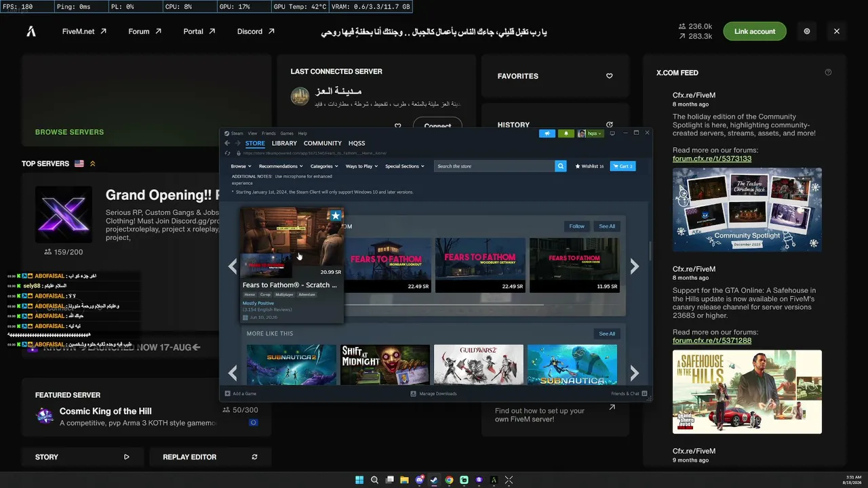Favorite the last connected server heart
868x488 pixels.
click(398, 126)
